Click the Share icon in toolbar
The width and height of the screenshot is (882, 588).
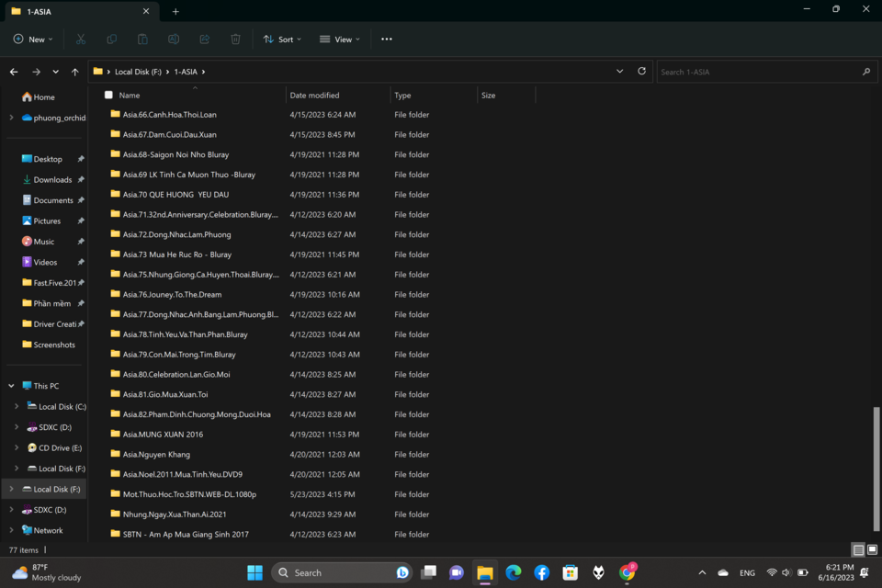click(204, 39)
